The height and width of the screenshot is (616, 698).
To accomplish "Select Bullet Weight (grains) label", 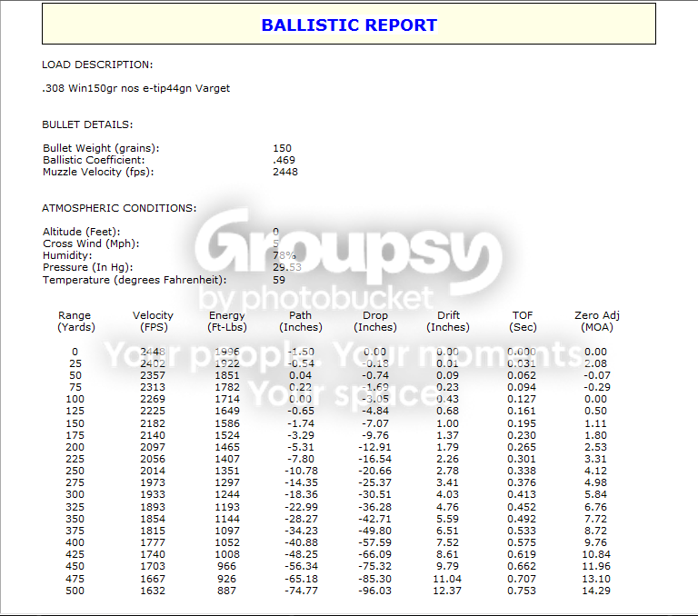I will pyautogui.click(x=101, y=148).
